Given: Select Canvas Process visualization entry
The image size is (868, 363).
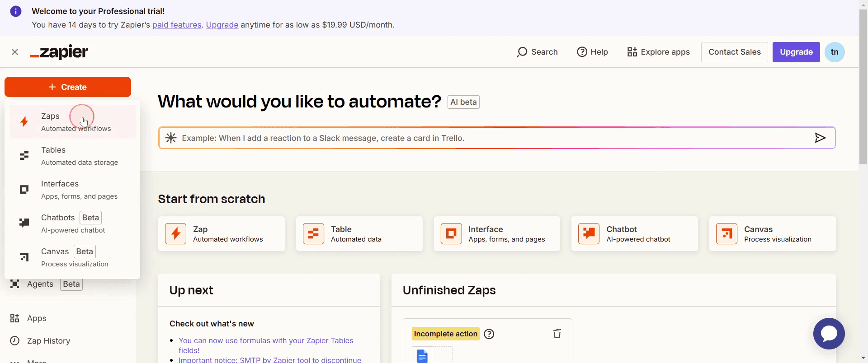Looking at the screenshot, I should (x=72, y=257).
